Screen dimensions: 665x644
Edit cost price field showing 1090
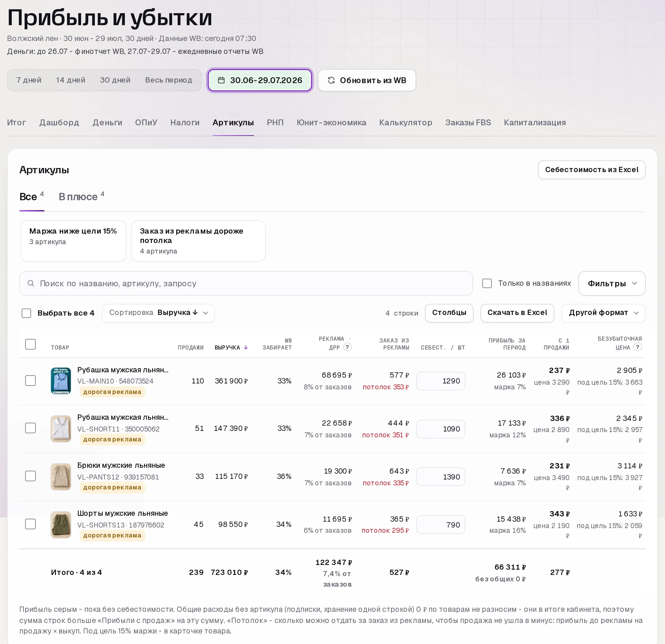click(441, 429)
